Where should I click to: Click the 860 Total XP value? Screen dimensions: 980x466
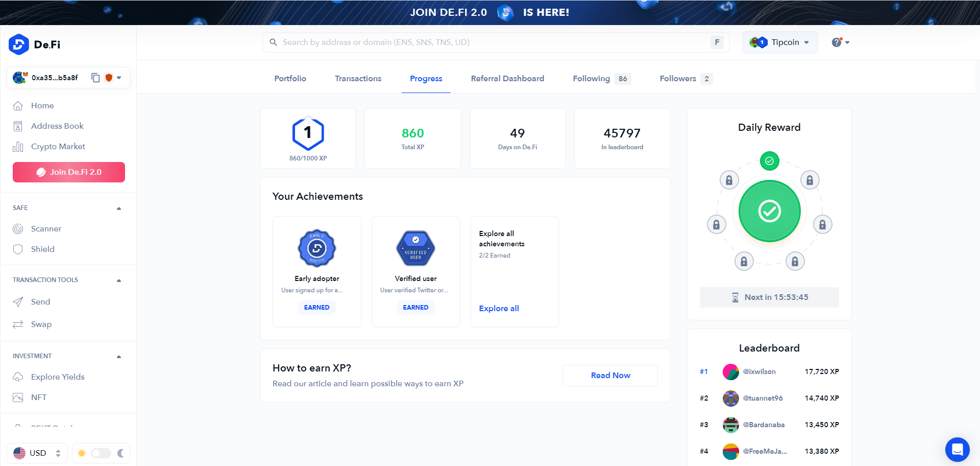(413, 133)
